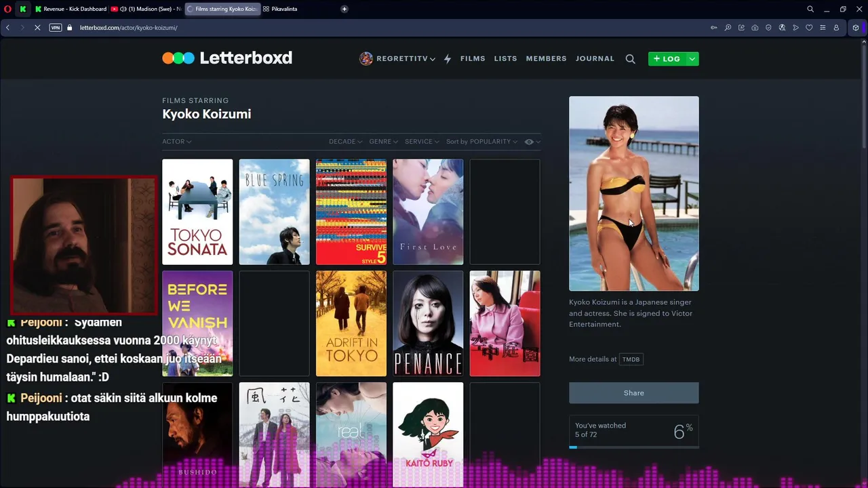Open the poster with woman in pink coat
868x488 pixels.
[505, 323]
